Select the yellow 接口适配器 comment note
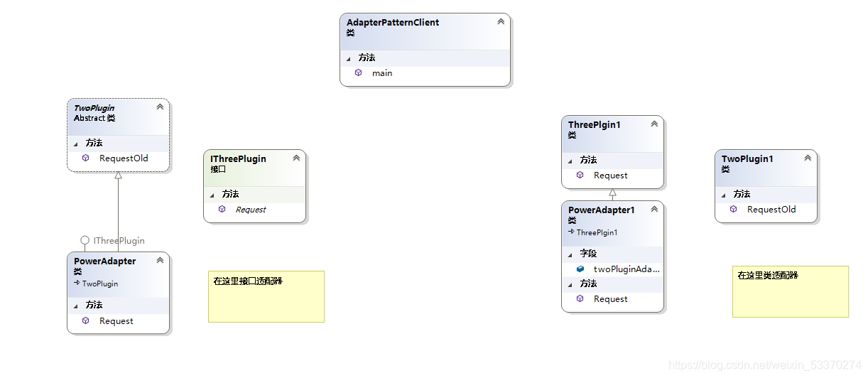Image resolution: width=868 pixels, height=378 pixels. pyautogui.click(x=266, y=296)
